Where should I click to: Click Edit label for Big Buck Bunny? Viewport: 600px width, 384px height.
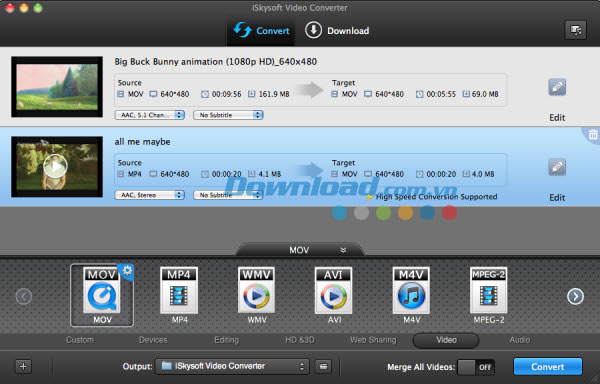(x=557, y=117)
